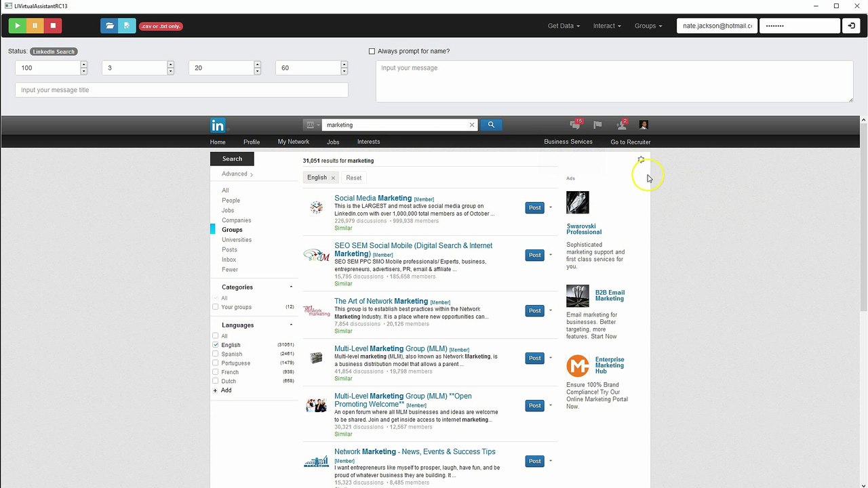
Task: Decrease the value 60 stepper
Action: pyautogui.click(x=344, y=71)
